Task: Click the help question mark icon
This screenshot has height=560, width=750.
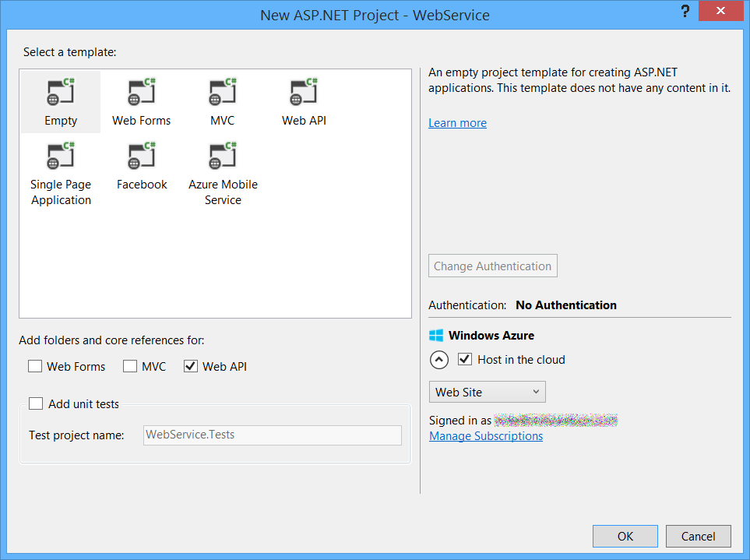Action: coord(685,12)
